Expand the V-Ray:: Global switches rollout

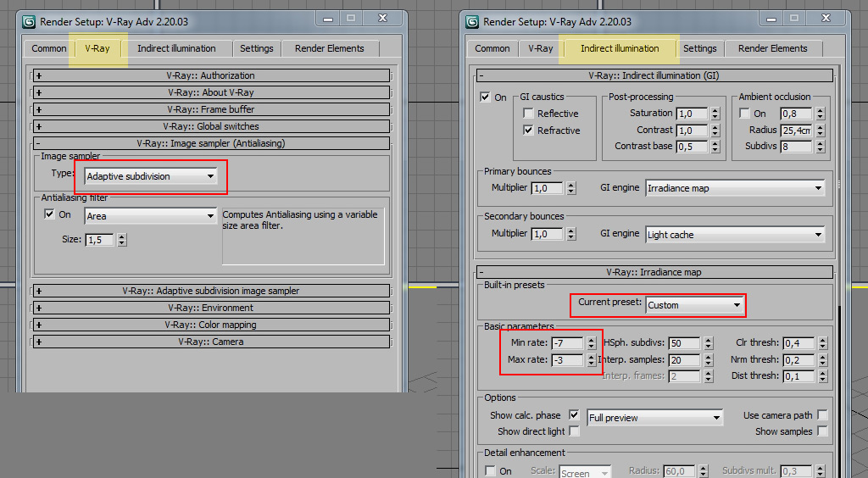[211, 126]
